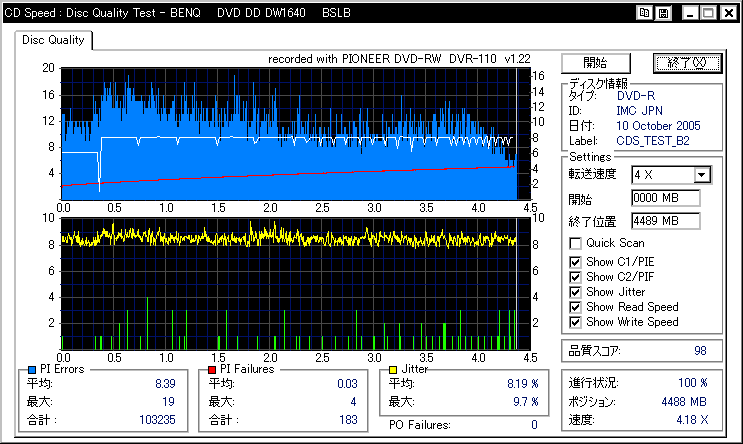Toggle the Show Write Speed checkbox
Screen dimensions: 743x444
(x=575, y=322)
